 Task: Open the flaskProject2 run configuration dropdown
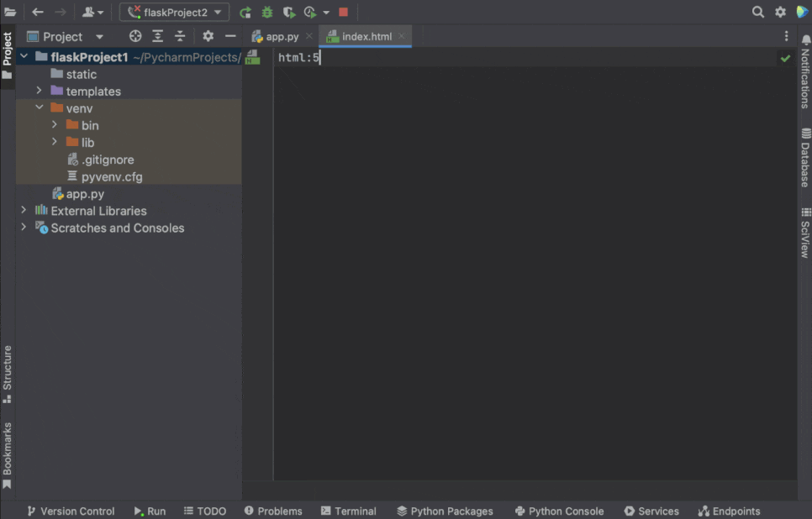pos(175,12)
